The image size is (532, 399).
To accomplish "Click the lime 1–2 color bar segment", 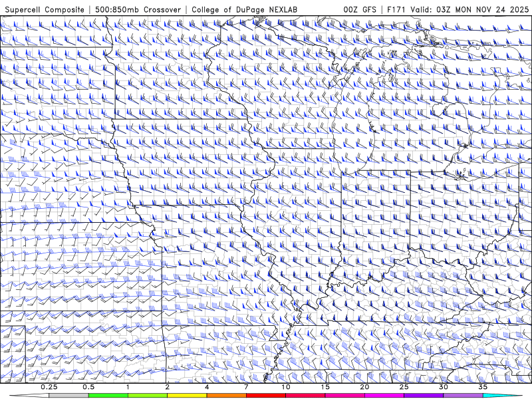I will pyautogui.click(x=148, y=396).
